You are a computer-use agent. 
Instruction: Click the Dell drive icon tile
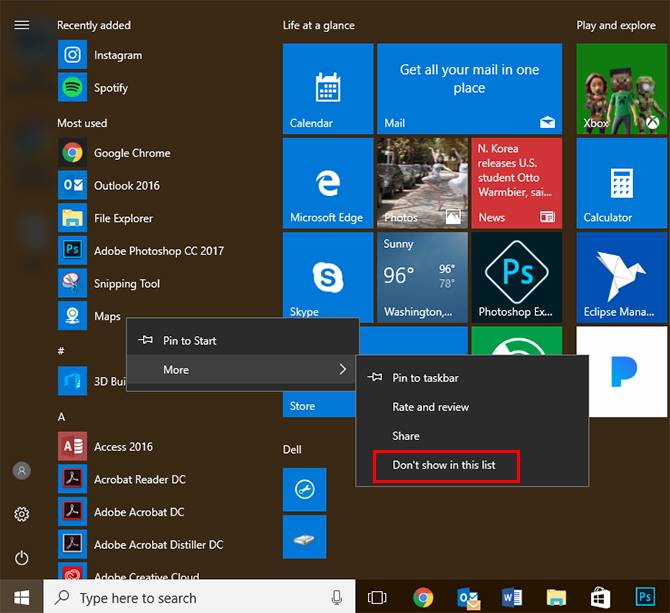[x=304, y=537]
